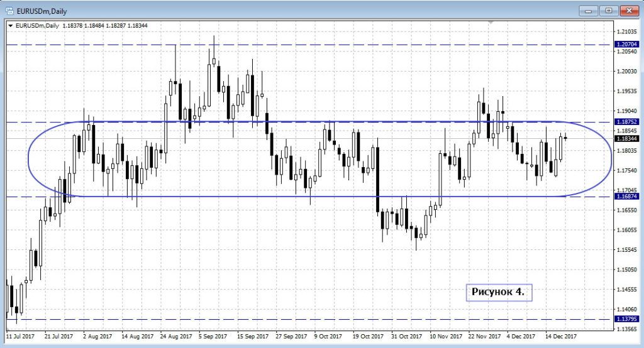Image resolution: width=644 pixels, height=348 pixels.
Task: Select the dashed horizontal line at 1.13795
Action: point(314,319)
